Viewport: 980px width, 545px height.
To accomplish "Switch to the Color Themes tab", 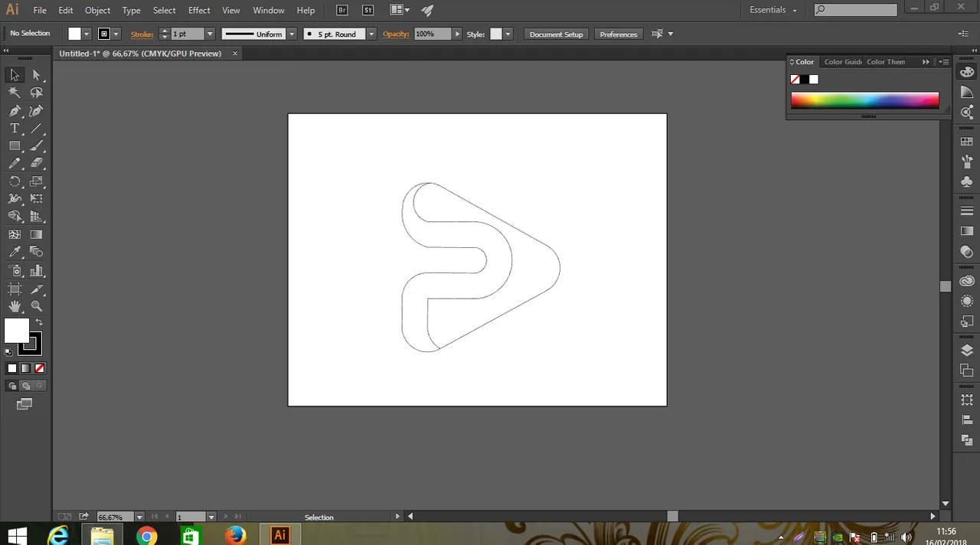I will (886, 62).
